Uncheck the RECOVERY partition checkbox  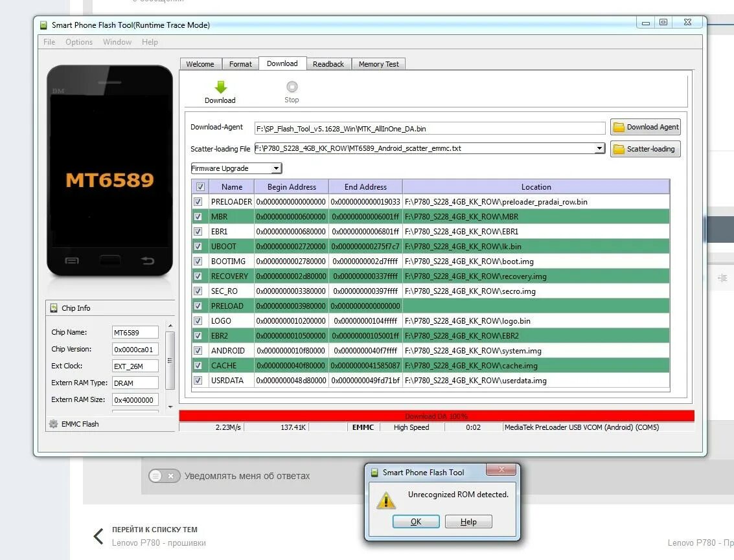tap(198, 276)
